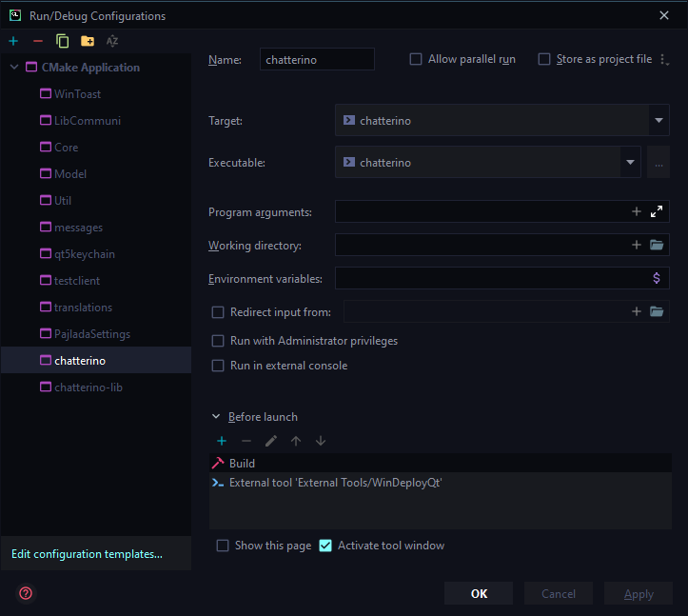This screenshot has width=688, height=616.
Task: Add a Before launch task
Action: 222,441
